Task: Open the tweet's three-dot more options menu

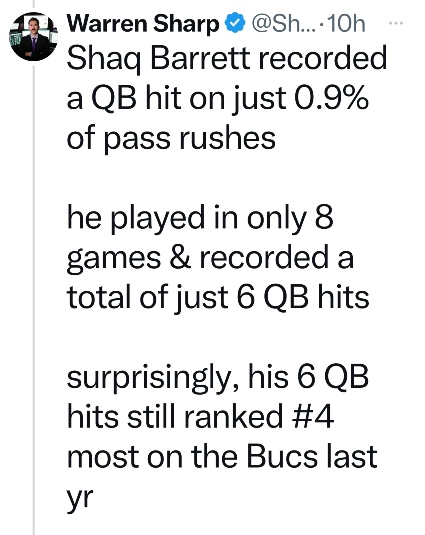Action: tap(396, 24)
